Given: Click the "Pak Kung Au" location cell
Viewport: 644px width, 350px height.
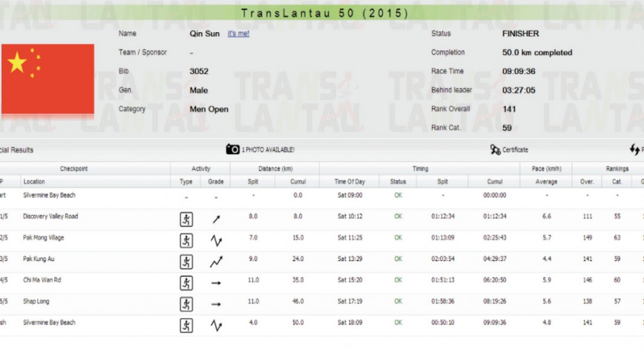Looking at the screenshot, I should coord(39,259).
